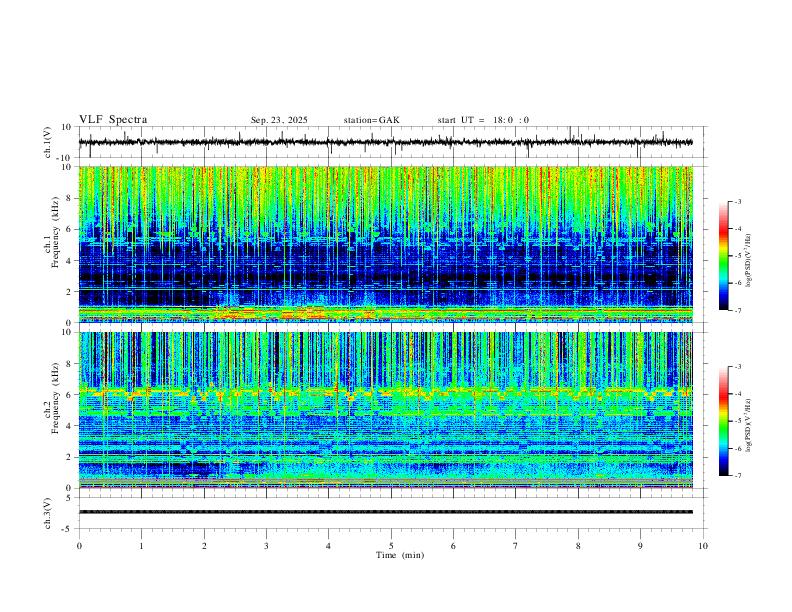Click the "2" kHz tick on ch.1 spectrogram

coord(69,292)
